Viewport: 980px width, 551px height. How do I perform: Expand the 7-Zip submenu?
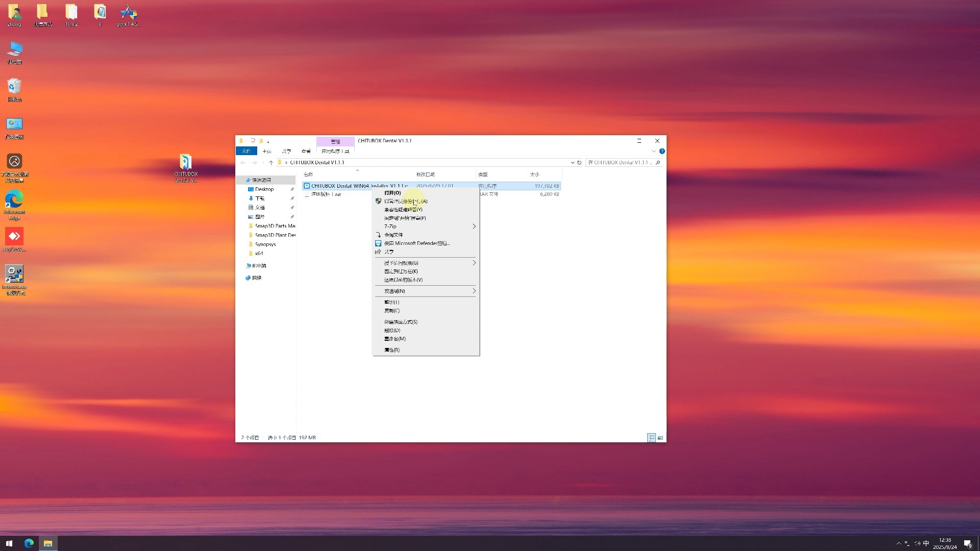[426, 227]
